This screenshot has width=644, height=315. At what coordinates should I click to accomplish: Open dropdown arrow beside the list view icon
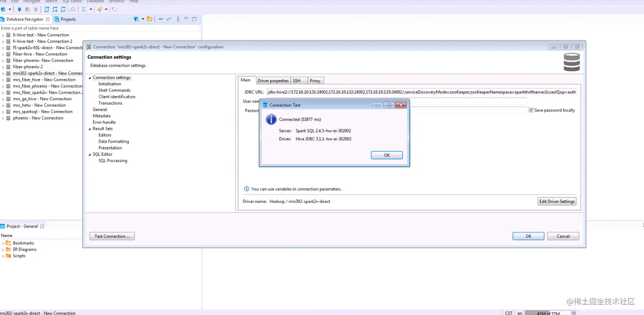point(91,9)
